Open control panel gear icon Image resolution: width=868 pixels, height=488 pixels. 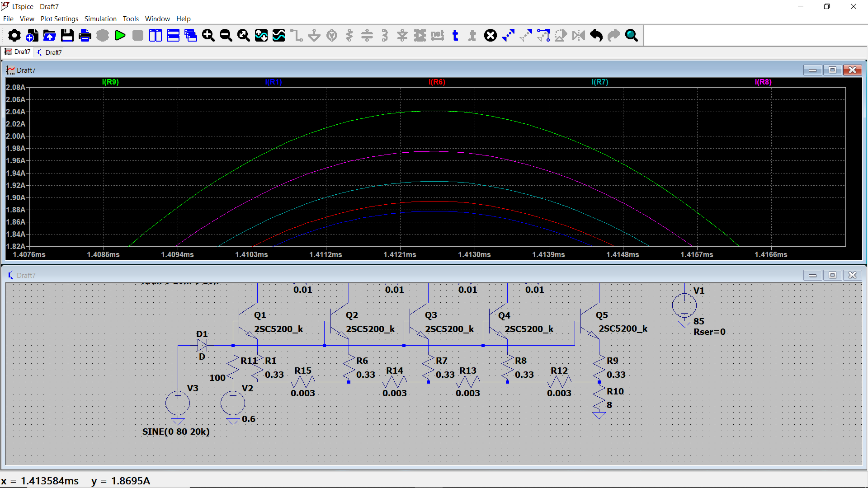coord(14,35)
